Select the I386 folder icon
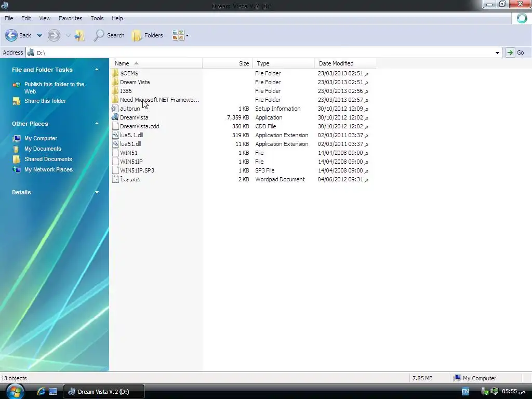The image size is (532, 399). coord(115,90)
